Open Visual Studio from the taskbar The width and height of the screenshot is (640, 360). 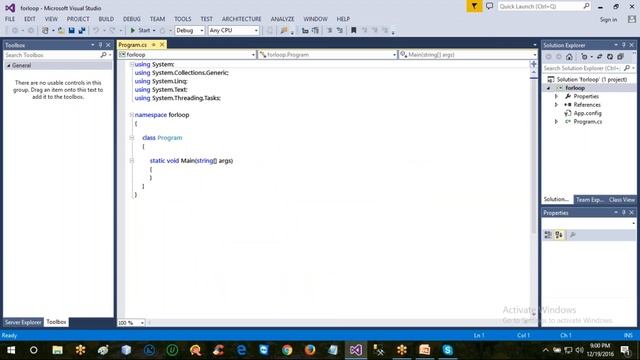356,350
